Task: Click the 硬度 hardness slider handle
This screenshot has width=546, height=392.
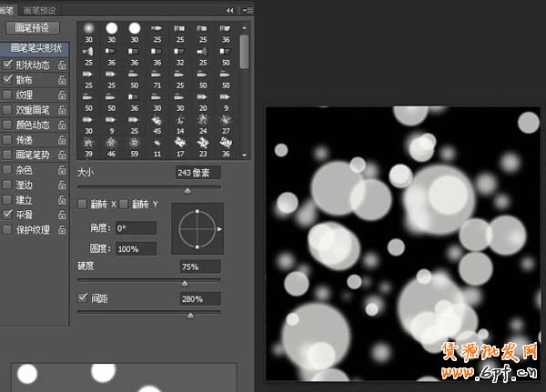Action: [x=185, y=283]
